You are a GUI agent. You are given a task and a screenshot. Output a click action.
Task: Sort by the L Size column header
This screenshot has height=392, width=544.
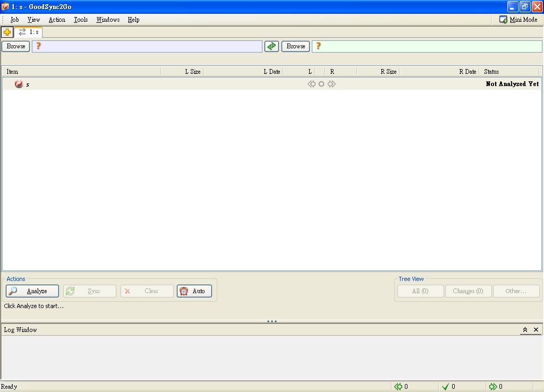pos(182,72)
